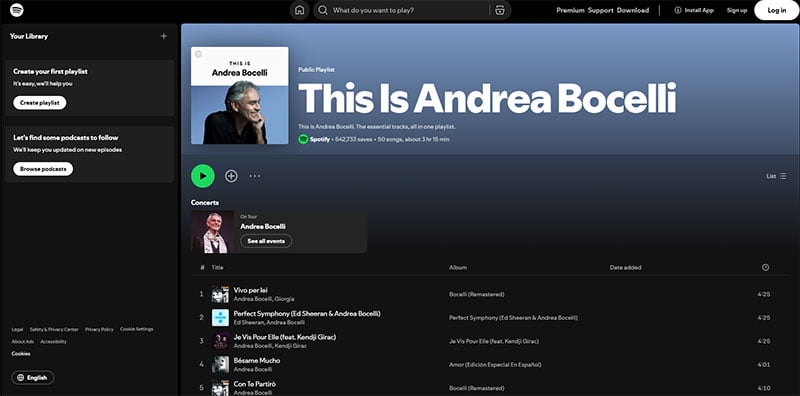Click the Title column header
Image resolution: width=800 pixels, height=396 pixels.
click(217, 267)
